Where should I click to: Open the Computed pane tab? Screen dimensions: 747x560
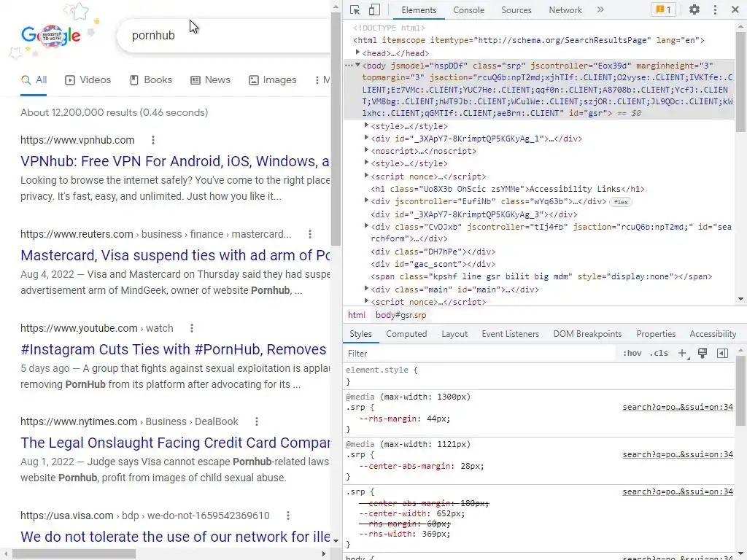(x=406, y=334)
